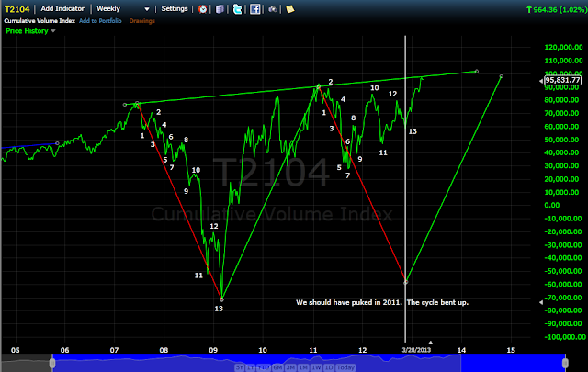Image resolution: width=588 pixels, height=372 pixels.
Task: Select the red line's handle at the -60,000 low
Action: point(406,282)
